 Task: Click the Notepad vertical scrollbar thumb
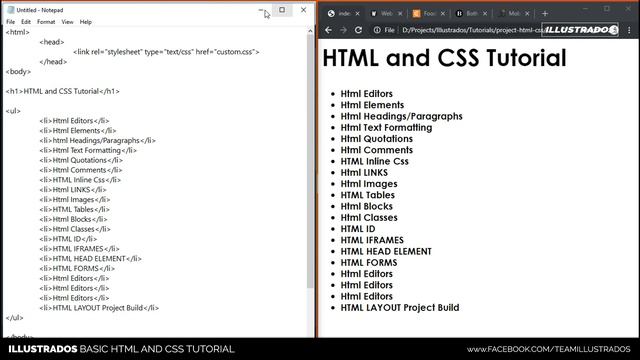point(310,161)
